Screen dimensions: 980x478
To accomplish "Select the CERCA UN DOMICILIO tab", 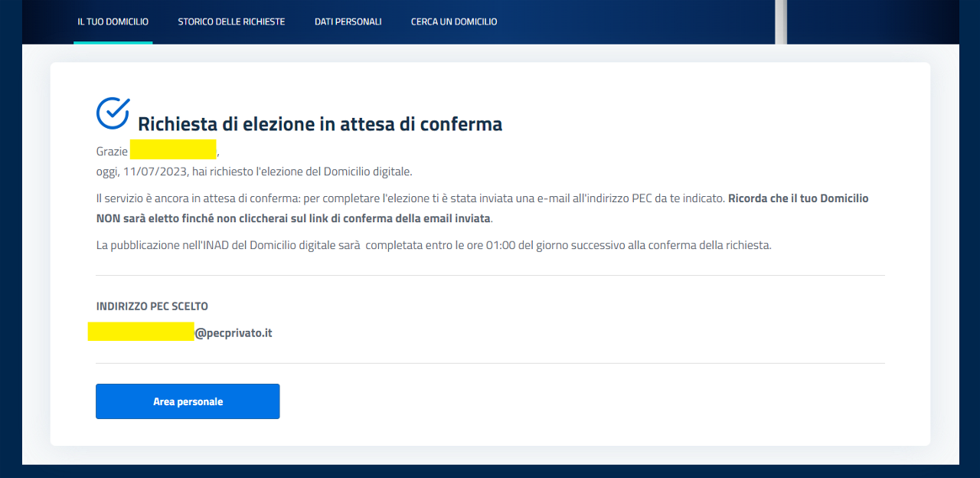I will pyautogui.click(x=453, y=21).
